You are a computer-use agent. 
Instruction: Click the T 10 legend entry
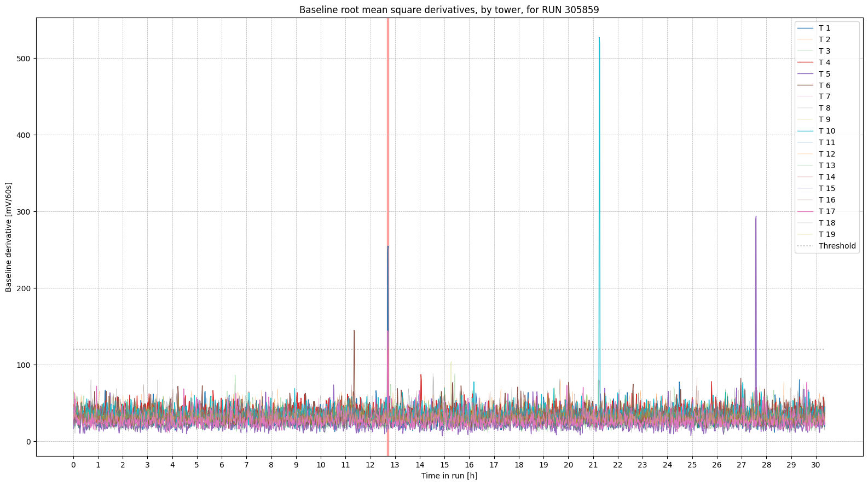tap(826, 131)
